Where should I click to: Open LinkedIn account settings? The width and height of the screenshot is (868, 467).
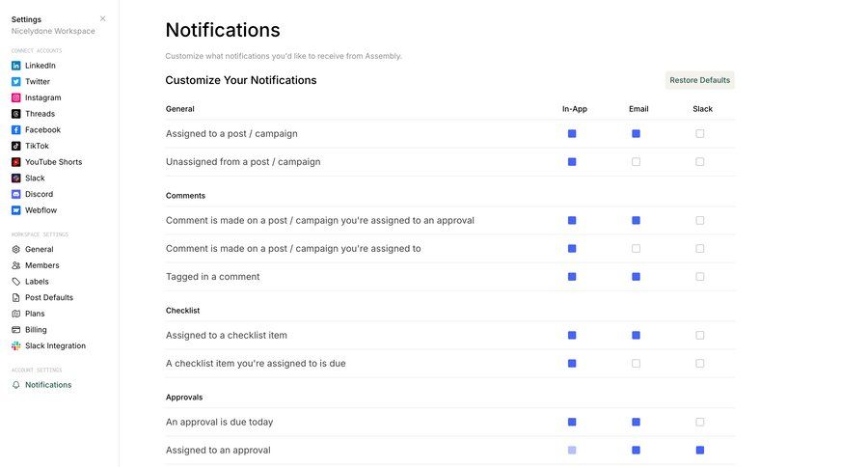click(40, 66)
